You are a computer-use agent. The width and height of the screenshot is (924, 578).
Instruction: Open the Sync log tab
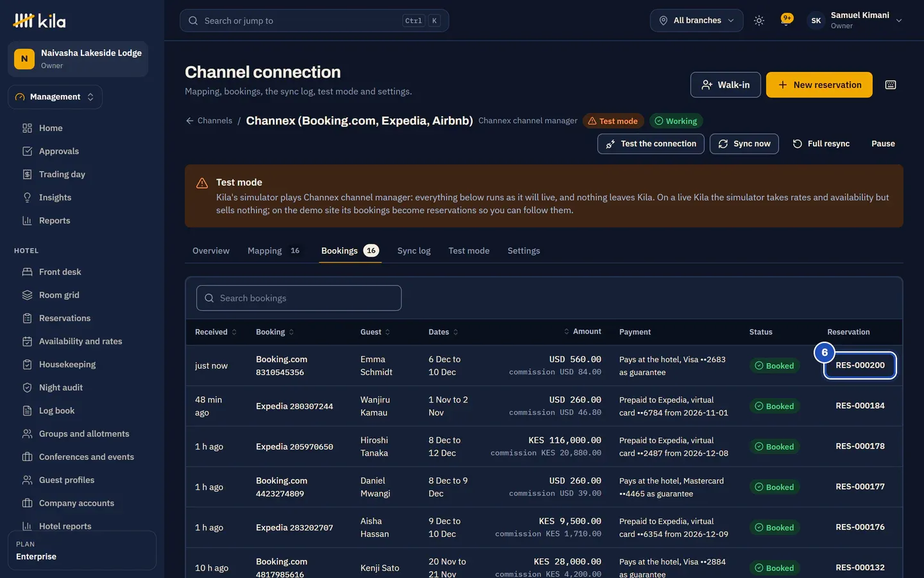[x=414, y=250]
